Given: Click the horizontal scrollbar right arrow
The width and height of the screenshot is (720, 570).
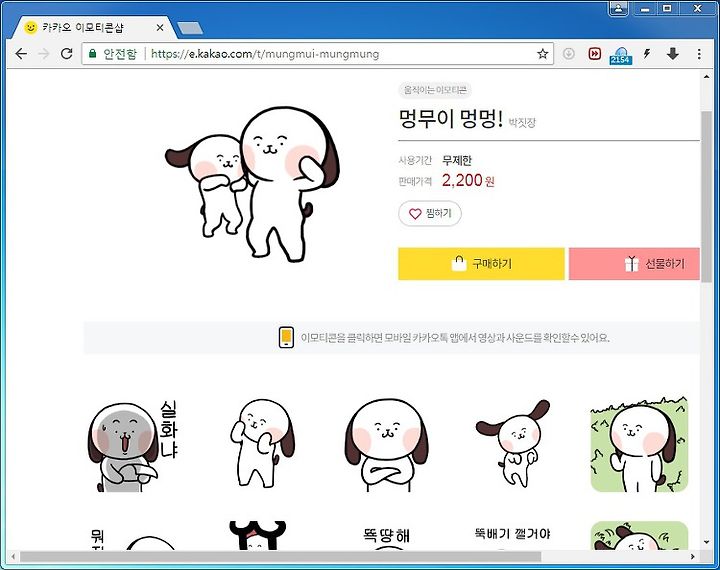Looking at the screenshot, I should coord(692,557).
